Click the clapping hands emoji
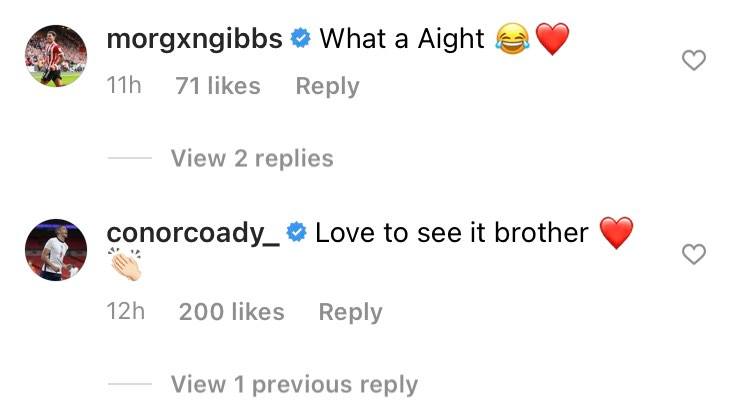 pyautogui.click(x=125, y=264)
